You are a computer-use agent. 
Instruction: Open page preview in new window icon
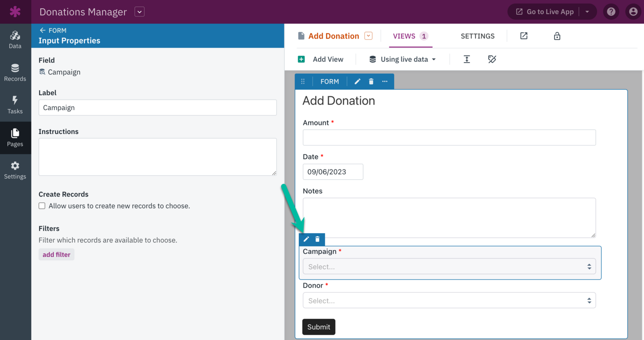tap(524, 36)
